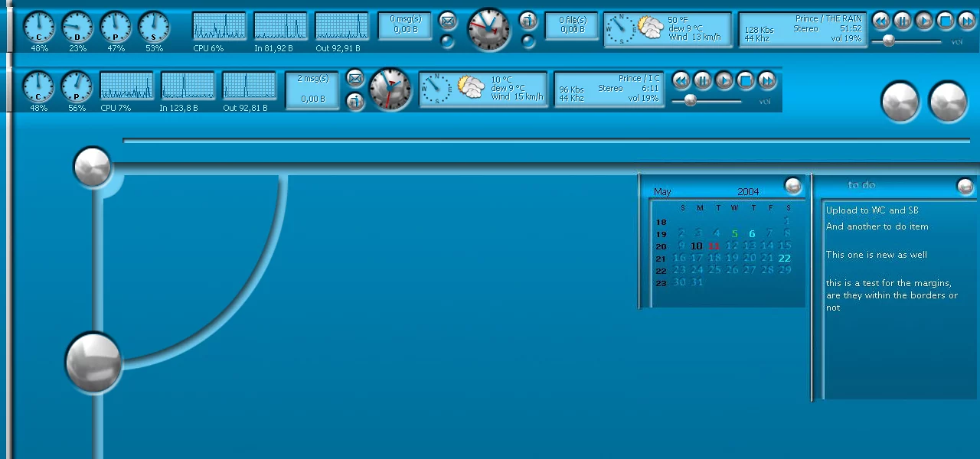Viewport: 980px width, 459px height.
Task: Skip to next track in top bar player
Action: pos(966,21)
